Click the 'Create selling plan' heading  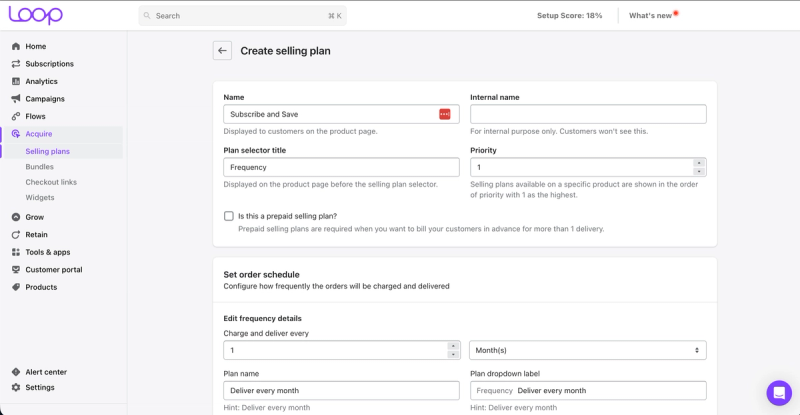pos(285,51)
